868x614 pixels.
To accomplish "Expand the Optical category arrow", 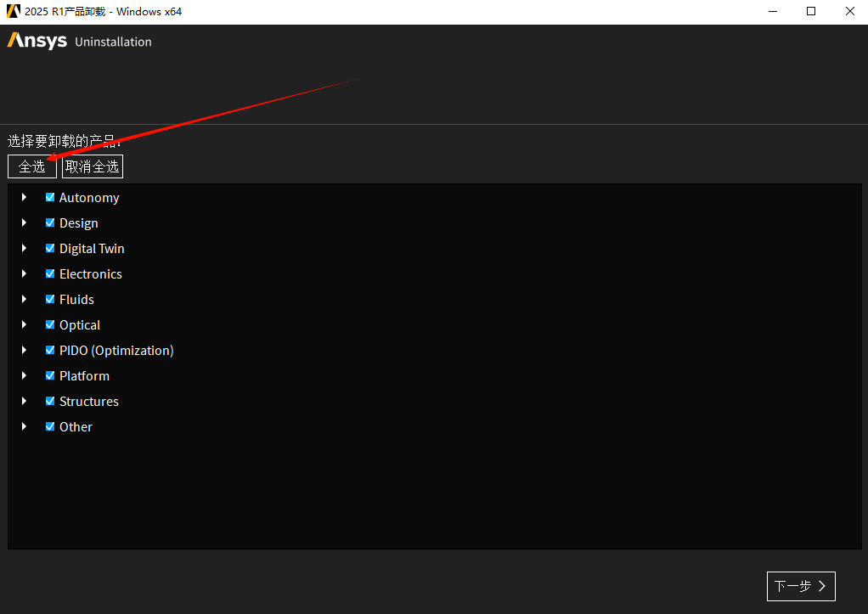I will 25,324.
